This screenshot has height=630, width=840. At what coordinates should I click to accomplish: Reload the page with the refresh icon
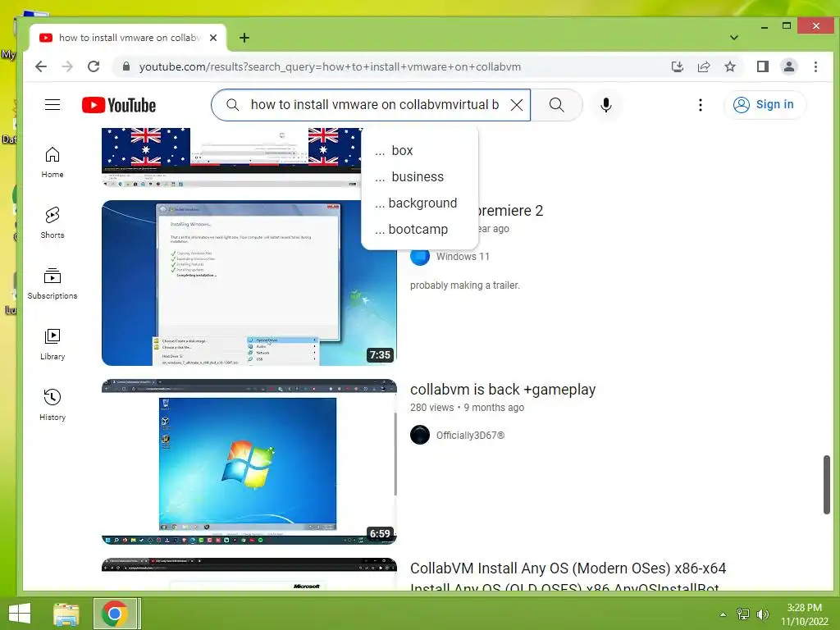[94, 66]
